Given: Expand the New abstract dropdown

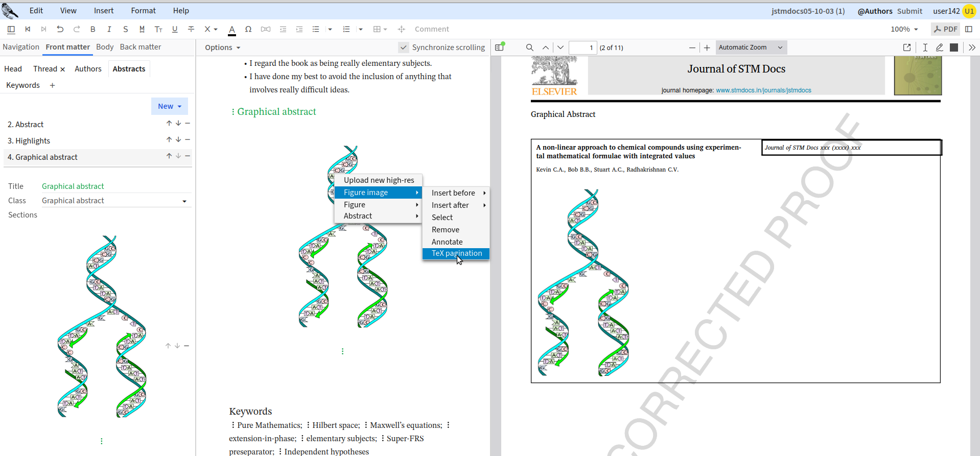Looking at the screenshot, I should pos(170,106).
